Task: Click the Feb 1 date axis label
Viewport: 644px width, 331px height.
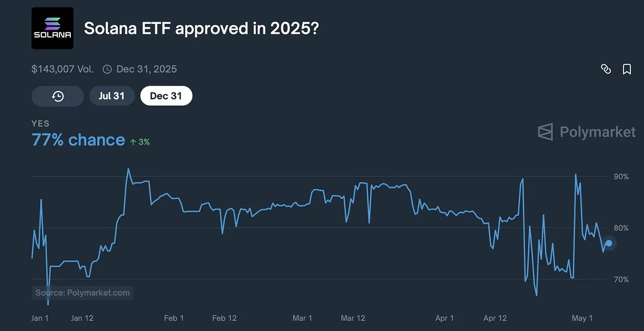Action: [173, 318]
